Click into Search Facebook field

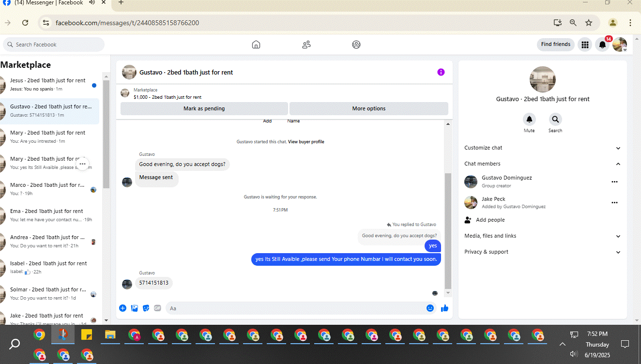(54, 45)
